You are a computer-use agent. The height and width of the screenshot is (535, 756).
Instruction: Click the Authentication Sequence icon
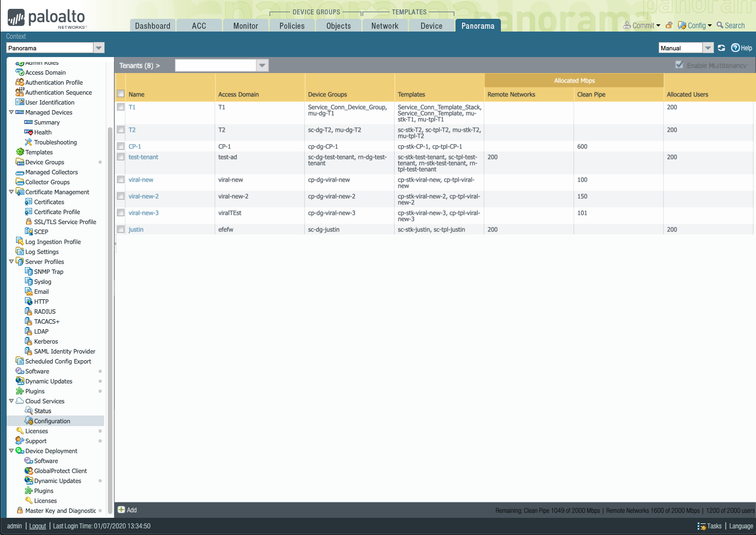pyautogui.click(x=20, y=92)
